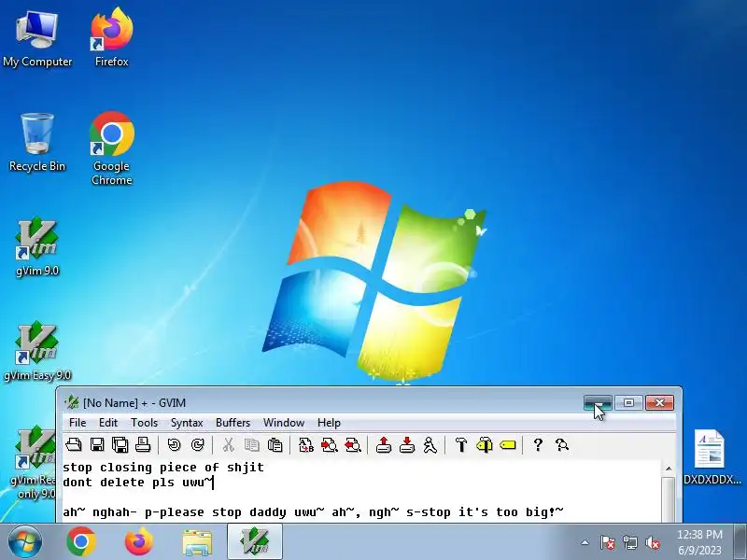The height and width of the screenshot is (560, 747).
Task: Open Find and Replace toolbar icon
Action: coord(306,445)
